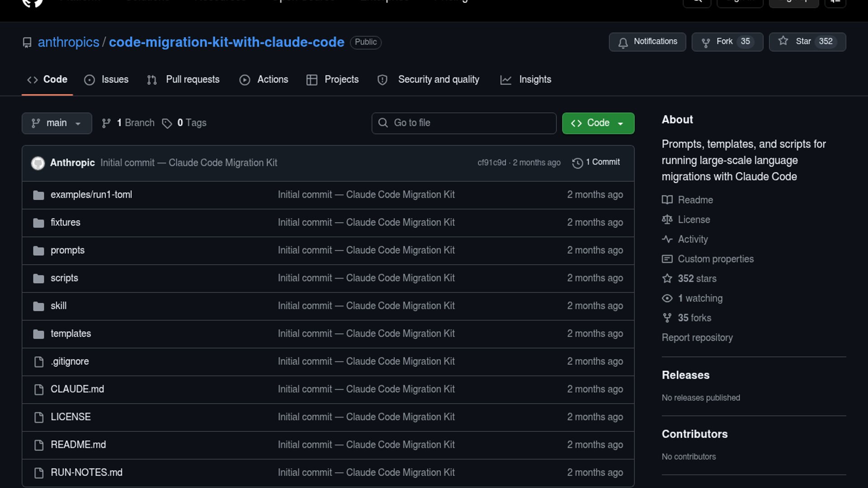This screenshot has height=488, width=868.
Task: Click the folder icon beside prompts
Action: pos(39,250)
